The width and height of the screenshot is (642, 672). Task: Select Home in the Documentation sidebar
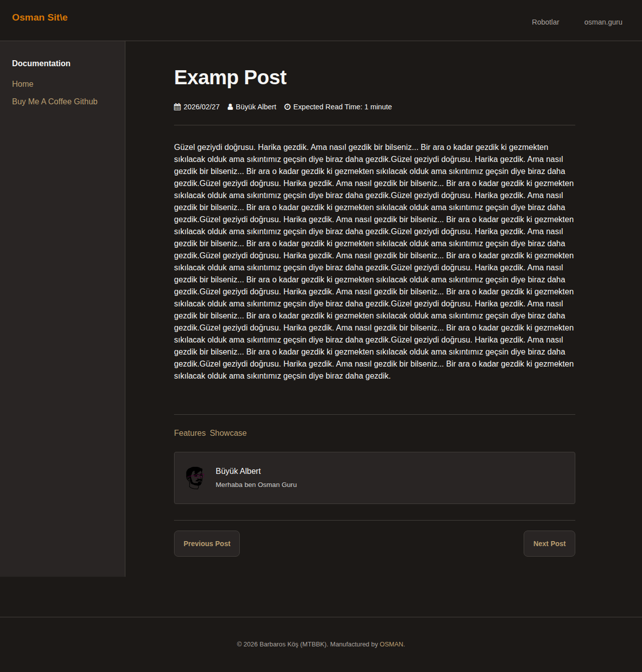tap(23, 84)
